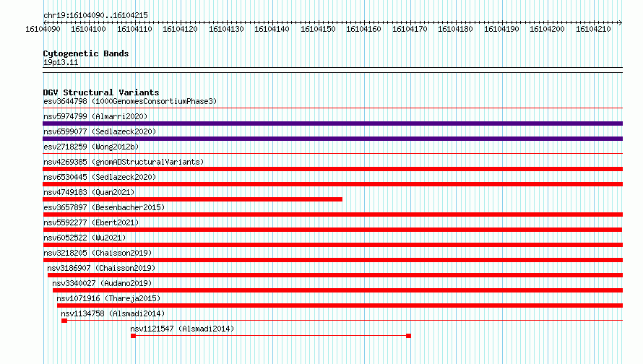This screenshot has height=364, width=643.
Task: Select the red bar for esv3657897
Action: (x=332, y=214)
